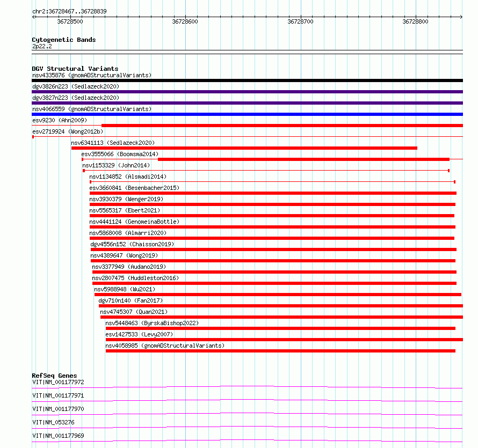
Task: Open VIT|NM_001177972 transcript label
Action: click(x=58, y=382)
